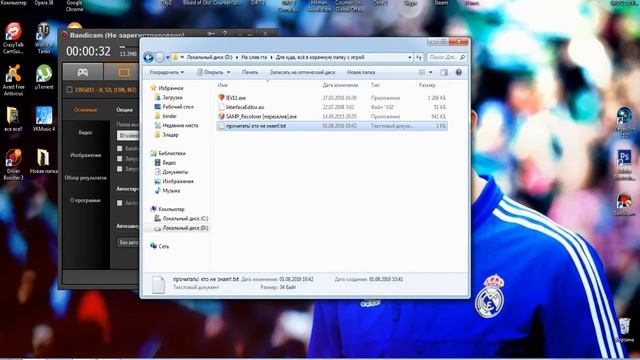Open Adobe Photoshop desktop shortcut
The height and width of the screenshot is (360, 640).
pyautogui.click(x=624, y=165)
